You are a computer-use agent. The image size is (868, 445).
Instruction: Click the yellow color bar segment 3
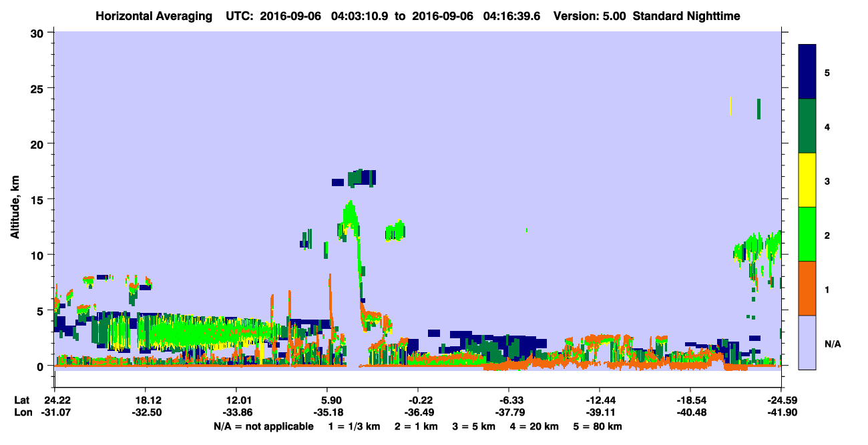pos(807,180)
